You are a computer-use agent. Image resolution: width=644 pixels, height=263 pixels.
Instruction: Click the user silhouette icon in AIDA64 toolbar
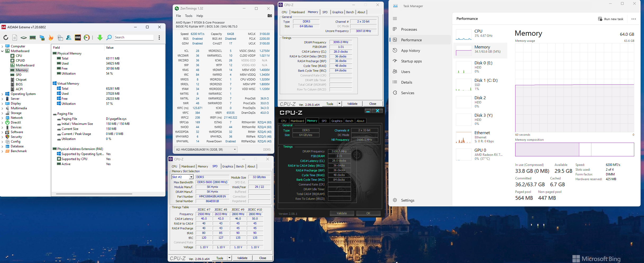pos(69,38)
